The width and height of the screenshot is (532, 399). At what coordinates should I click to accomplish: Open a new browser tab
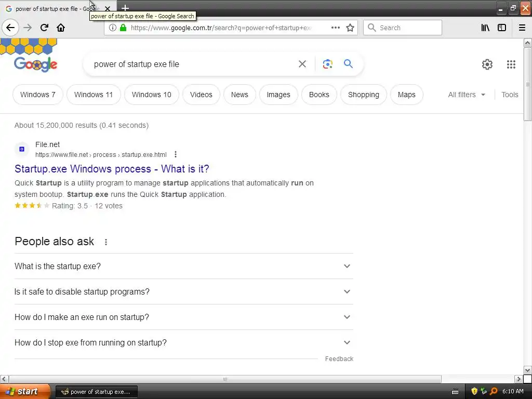pos(125,8)
